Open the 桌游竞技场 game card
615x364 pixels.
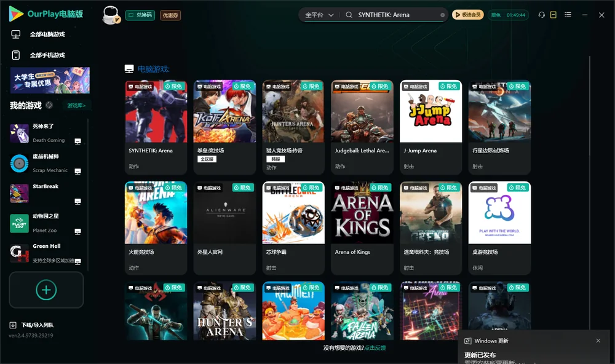499,228
